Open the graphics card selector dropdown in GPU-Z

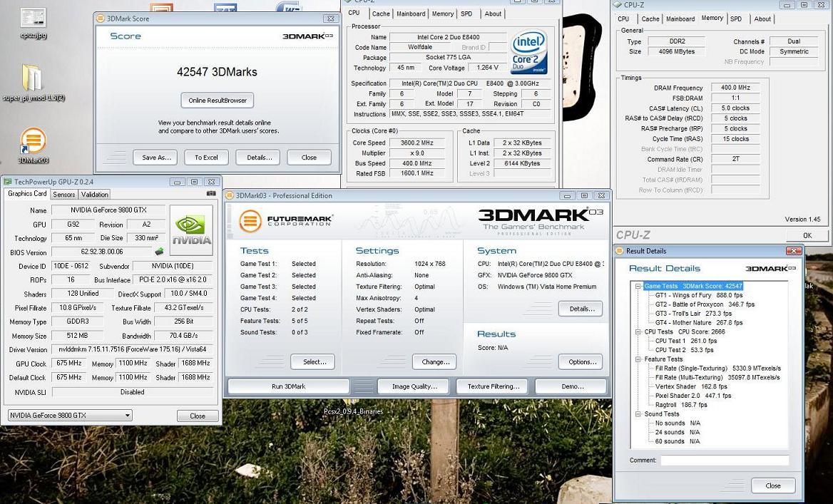70,416
